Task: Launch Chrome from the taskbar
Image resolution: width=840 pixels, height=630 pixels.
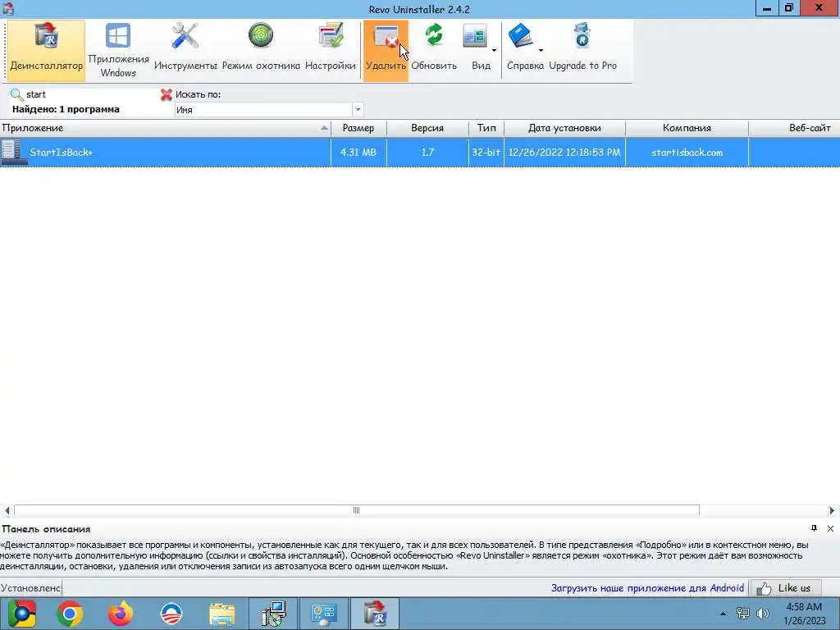Action: 70,614
